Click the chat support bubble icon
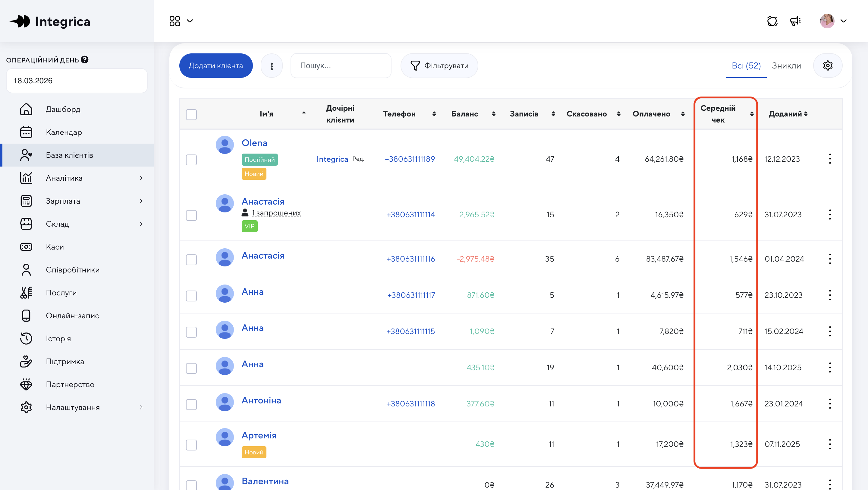This screenshot has height=490, width=868. [x=772, y=21]
